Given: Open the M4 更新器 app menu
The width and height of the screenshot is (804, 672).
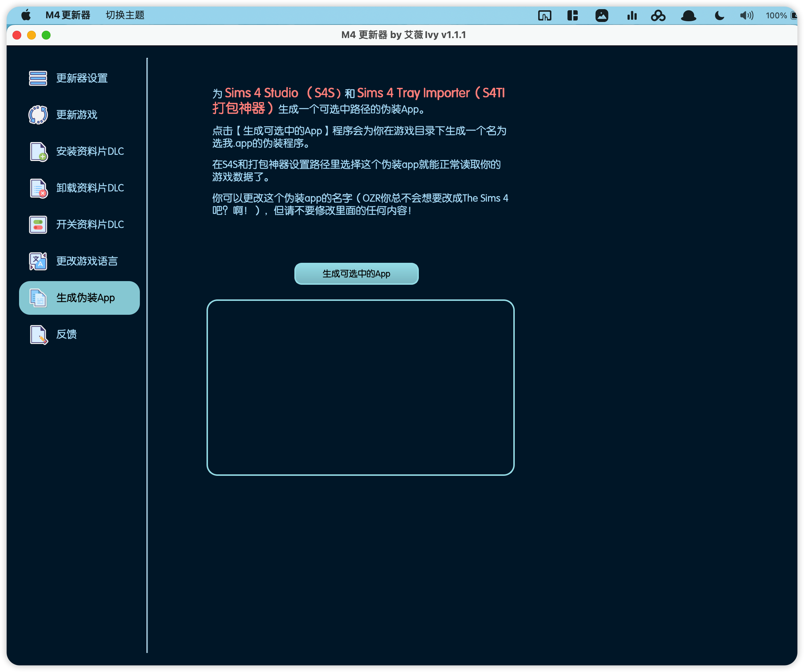Looking at the screenshot, I should [68, 15].
